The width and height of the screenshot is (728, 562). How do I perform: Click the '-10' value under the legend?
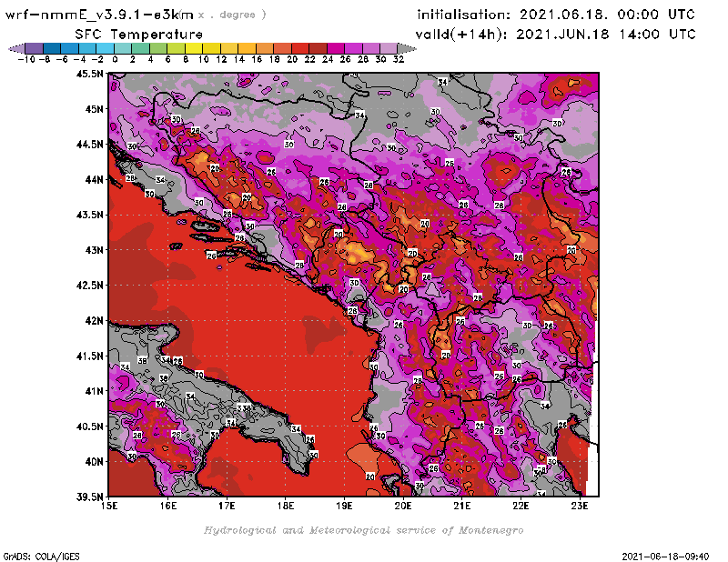point(26,59)
